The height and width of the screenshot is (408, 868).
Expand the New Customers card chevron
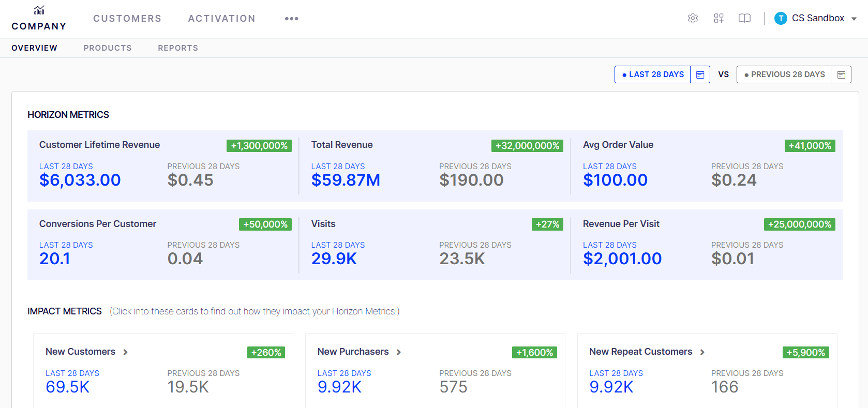tap(125, 352)
